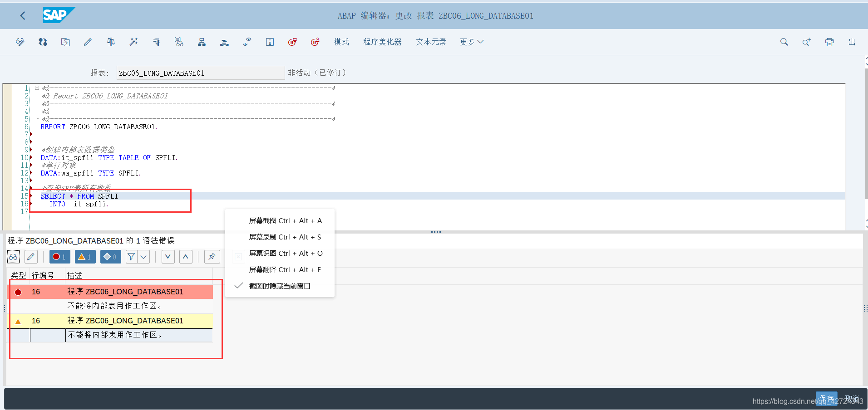Click search-next magnifier plus icon

point(807,42)
